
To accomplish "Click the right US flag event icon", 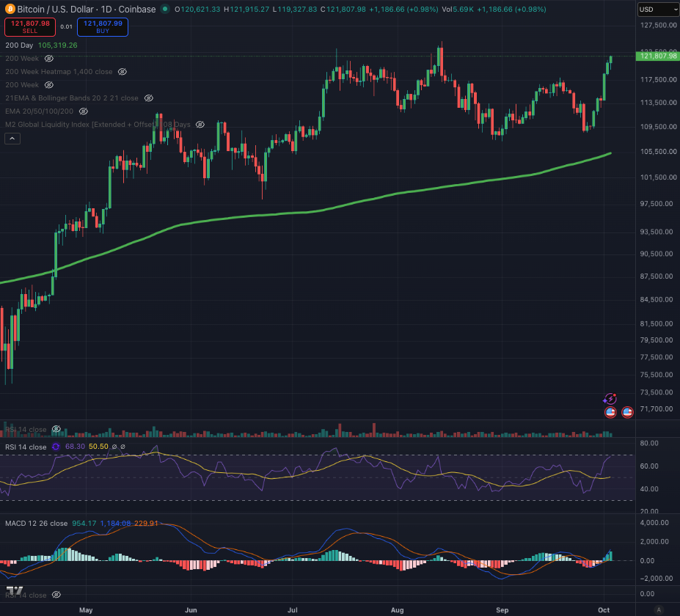I will click(x=627, y=412).
